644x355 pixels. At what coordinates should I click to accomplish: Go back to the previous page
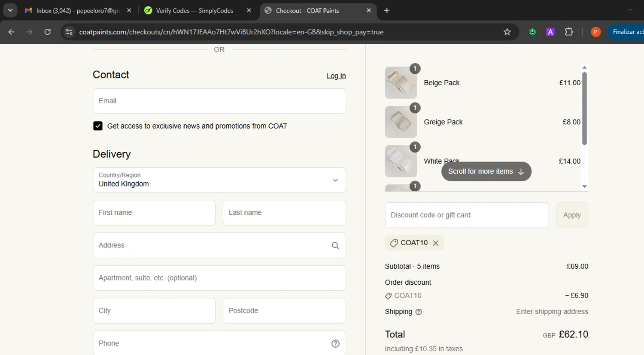click(12, 32)
